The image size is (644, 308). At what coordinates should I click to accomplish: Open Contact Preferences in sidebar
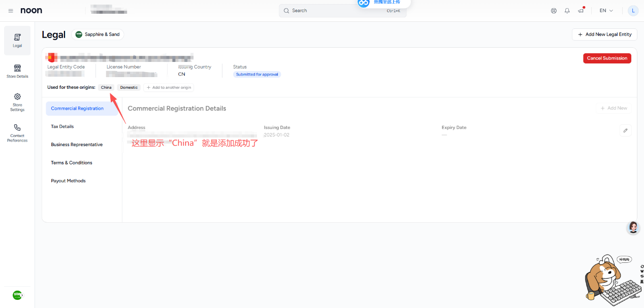[x=17, y=133]
